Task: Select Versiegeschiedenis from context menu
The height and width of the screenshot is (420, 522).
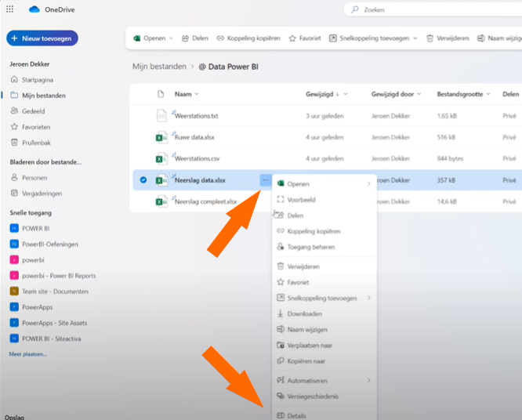Action: coord(313,396)
